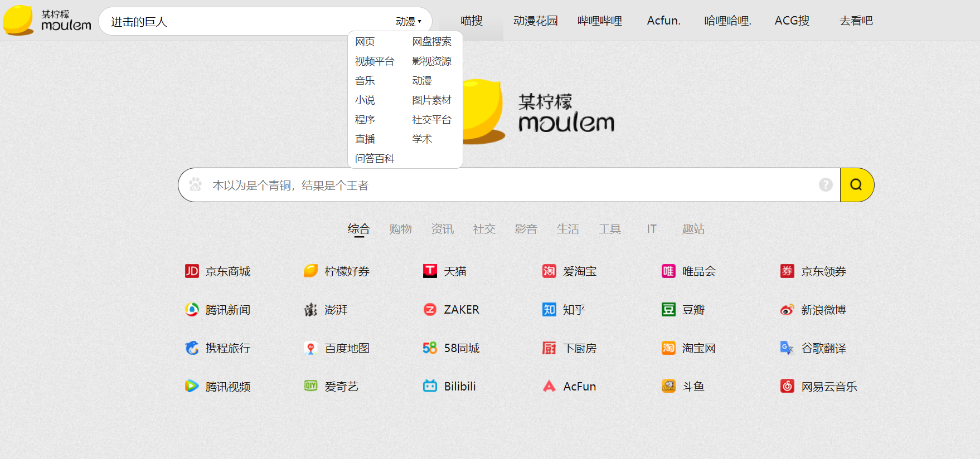The width and height of the screenshot is (980, 459).
Task: Select 直播 from the category menu
Action: point(365,139)
